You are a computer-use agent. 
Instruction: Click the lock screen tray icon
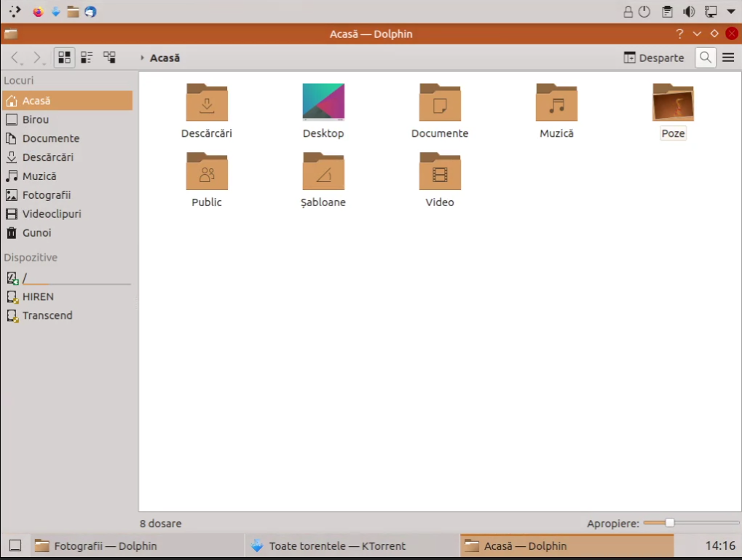click(x=628, y=12)
